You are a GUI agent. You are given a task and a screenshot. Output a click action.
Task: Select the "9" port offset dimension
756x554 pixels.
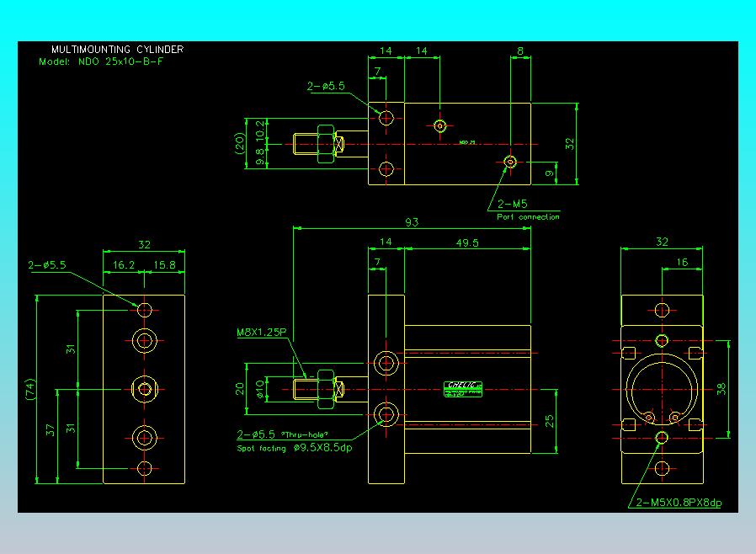(549, 173)
